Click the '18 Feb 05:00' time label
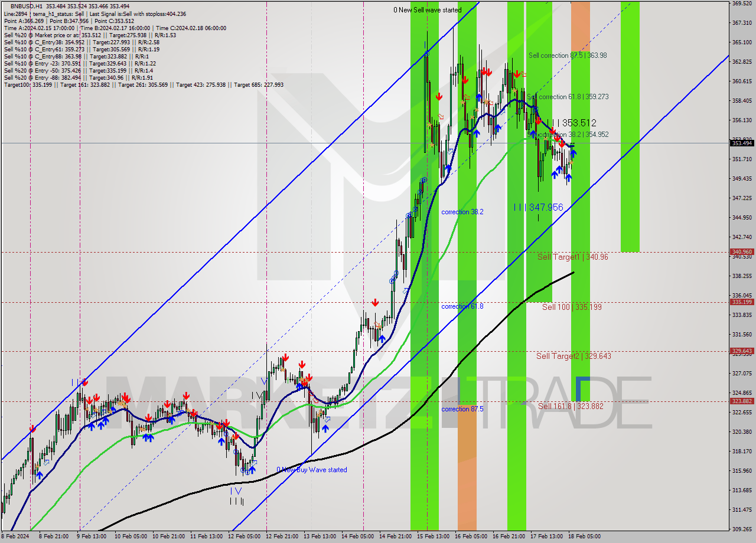This screenshot has height=543, width=756. click(x=585, y=537)
